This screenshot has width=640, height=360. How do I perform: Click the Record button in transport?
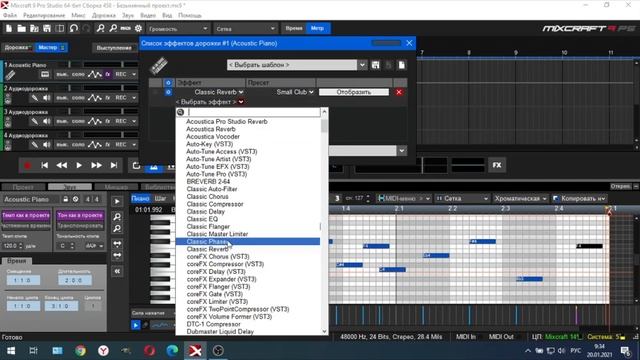pyautogui.click(x=27, y=166)
